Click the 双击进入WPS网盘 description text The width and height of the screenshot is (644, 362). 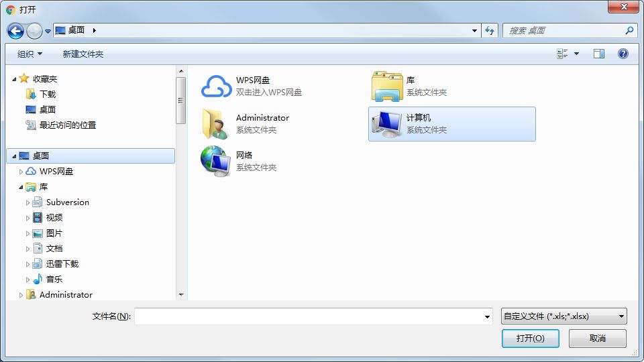pyautogui.click(x=269, y=93)
